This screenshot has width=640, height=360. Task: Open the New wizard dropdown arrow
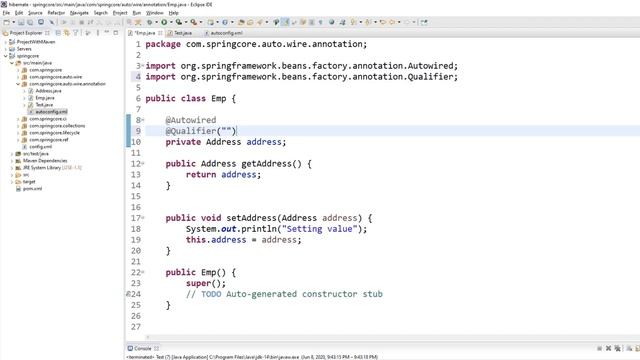[x=13, y=22]
